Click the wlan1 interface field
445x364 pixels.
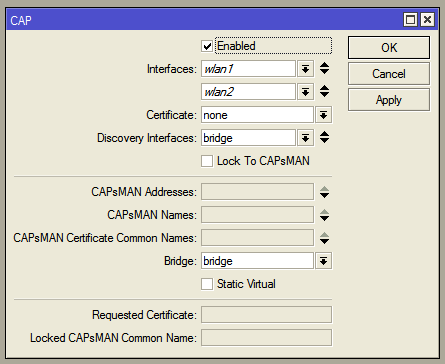(x=248, y=69)
